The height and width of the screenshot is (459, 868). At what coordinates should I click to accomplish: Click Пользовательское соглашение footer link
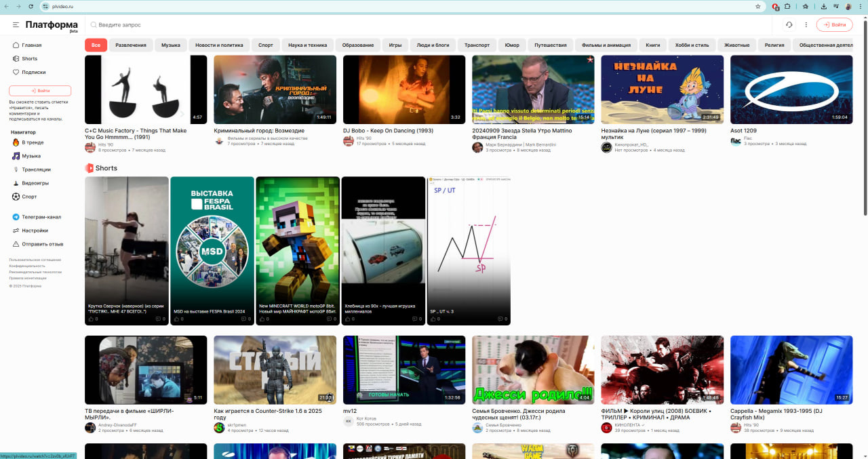(x=35, y=260)
